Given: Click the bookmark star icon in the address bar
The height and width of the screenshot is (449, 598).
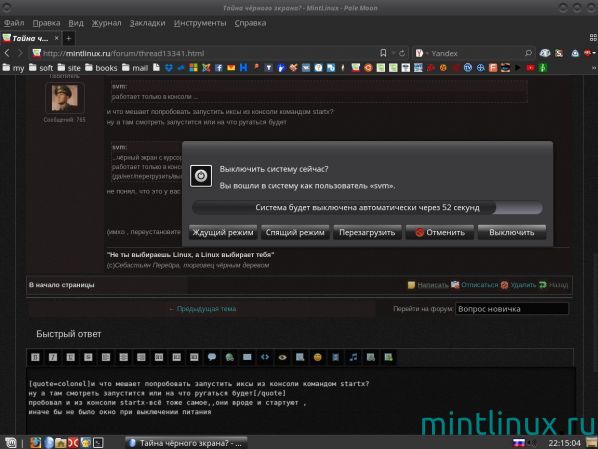Looking at the screenshot, I should 383,53.
